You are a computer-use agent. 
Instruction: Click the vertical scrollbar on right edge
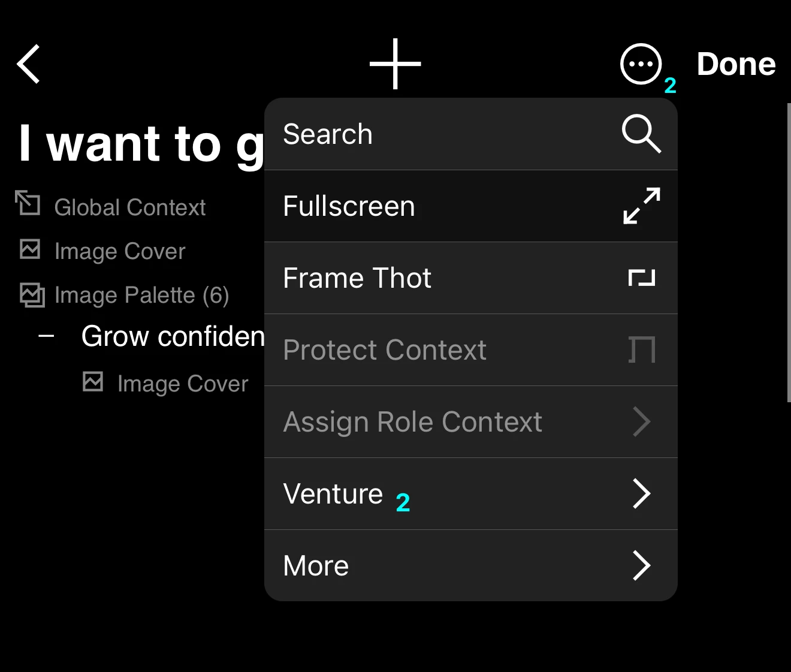point(789,252)
